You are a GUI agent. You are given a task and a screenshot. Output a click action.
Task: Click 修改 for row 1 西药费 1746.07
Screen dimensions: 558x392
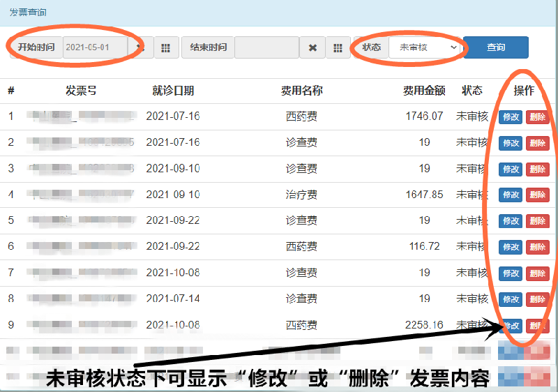tap(511, 117)
